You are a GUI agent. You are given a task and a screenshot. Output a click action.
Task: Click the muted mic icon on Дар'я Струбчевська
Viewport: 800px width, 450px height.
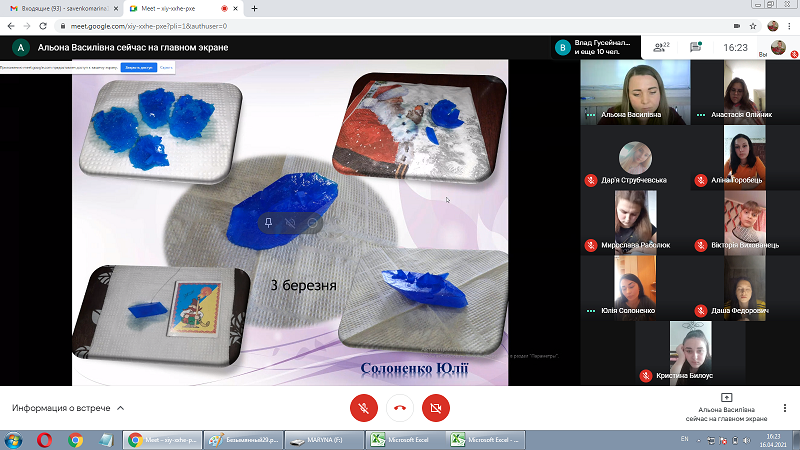[591, 180]
